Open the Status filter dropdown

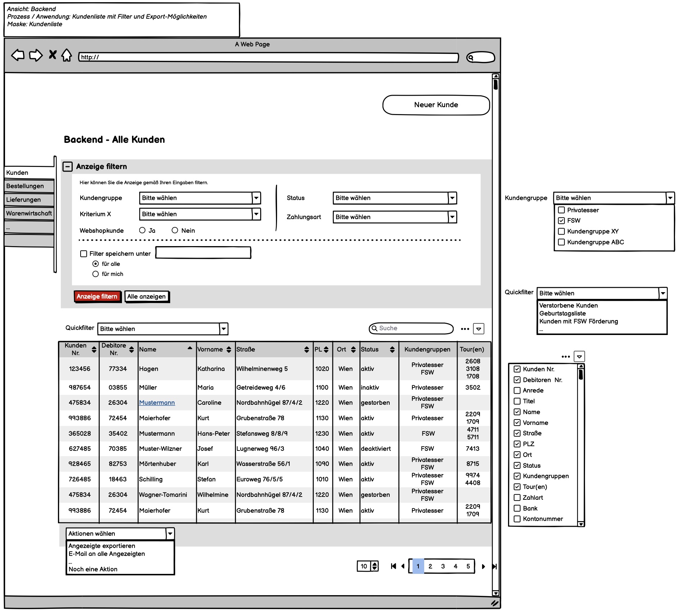(452, 198)
